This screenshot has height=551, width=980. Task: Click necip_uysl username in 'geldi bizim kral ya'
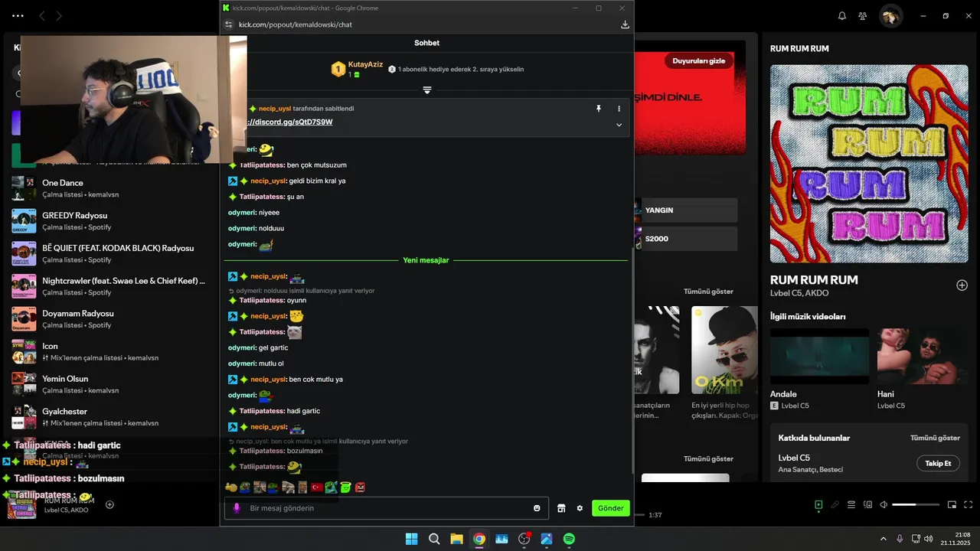point(268,181)
